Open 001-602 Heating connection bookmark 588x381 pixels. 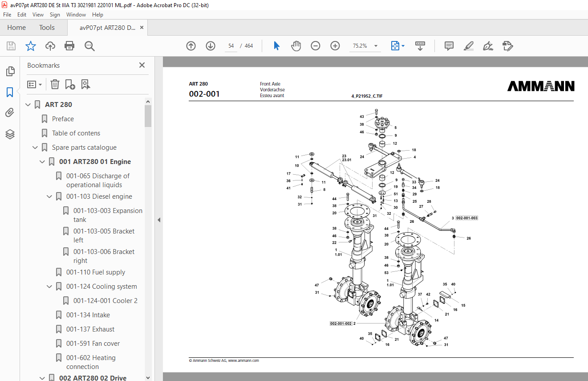pyautogui.click(x=91, y=362)
